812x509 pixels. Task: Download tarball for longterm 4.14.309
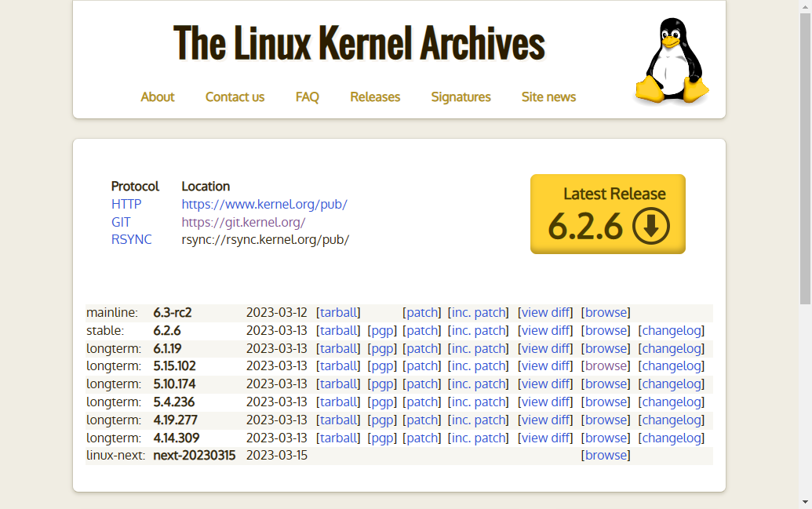(x=338, y=438)
